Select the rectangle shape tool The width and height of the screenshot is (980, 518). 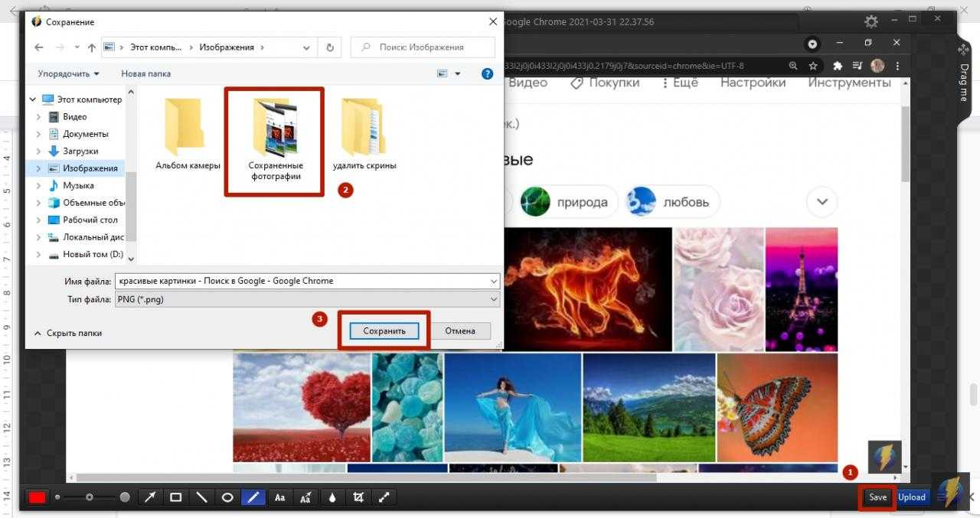(176, 497)
